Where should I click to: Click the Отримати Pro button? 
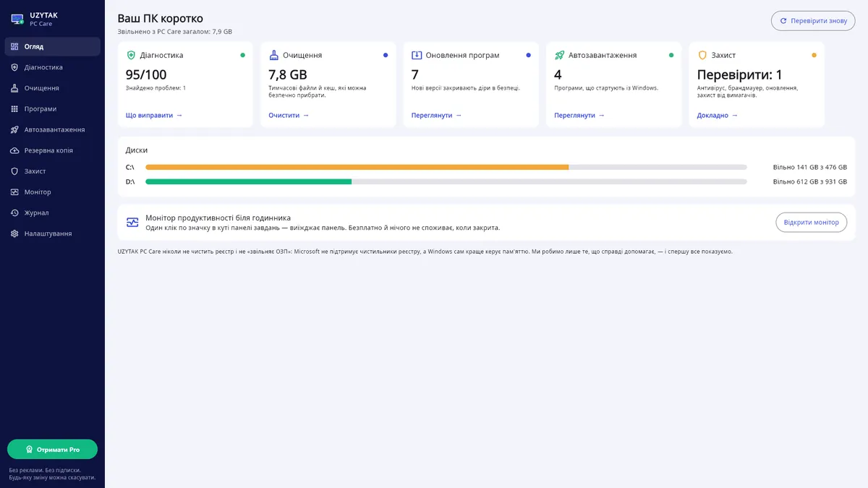[x=52, y=450]
